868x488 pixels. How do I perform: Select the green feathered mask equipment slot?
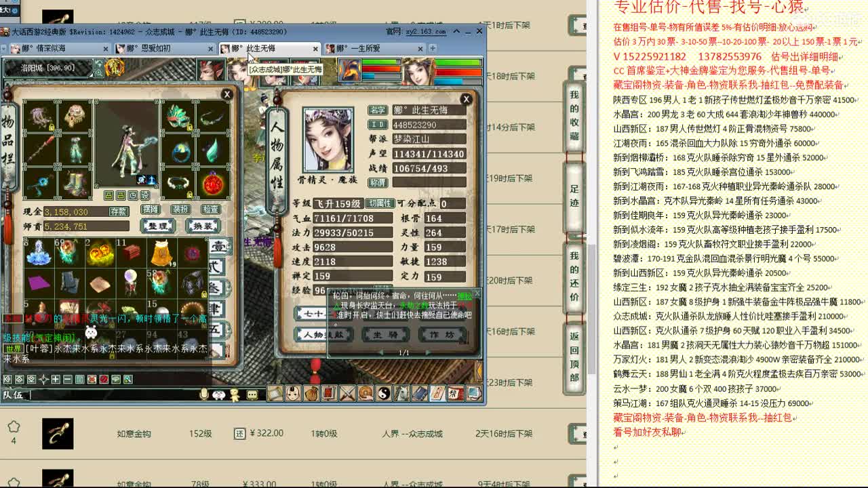[178, 117]
